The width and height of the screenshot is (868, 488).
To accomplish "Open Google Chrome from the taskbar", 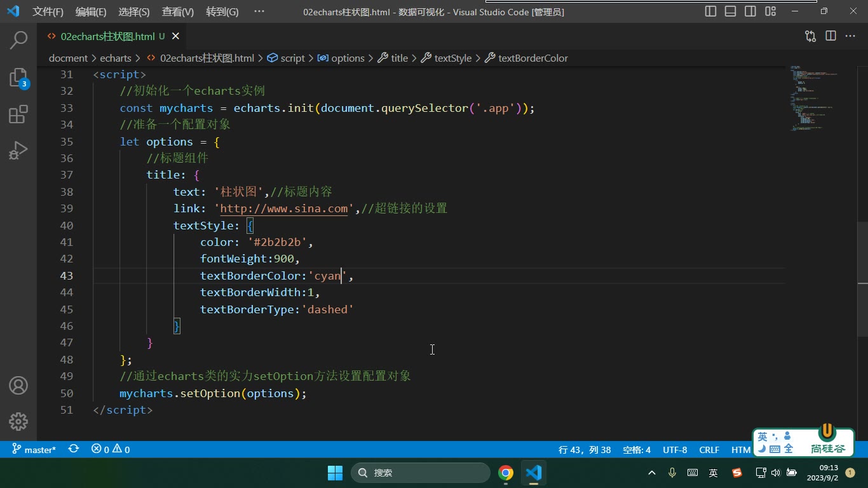I will [x=506, y=473].
